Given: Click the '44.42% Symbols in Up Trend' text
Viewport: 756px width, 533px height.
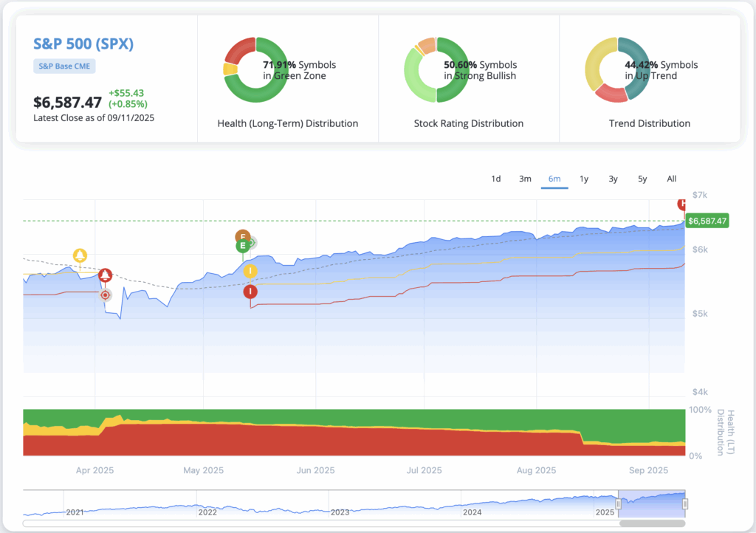Looking at the screenshot, I should (661, 70).
